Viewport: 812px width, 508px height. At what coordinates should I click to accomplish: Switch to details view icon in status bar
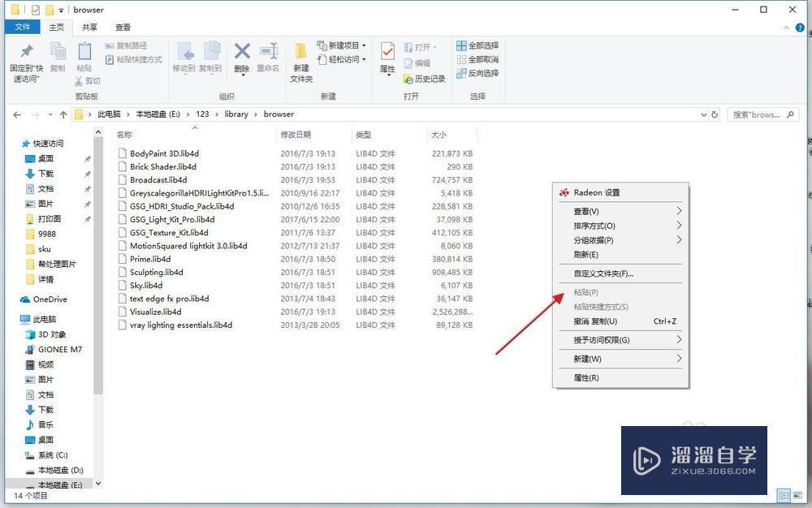tap(784, 495)
